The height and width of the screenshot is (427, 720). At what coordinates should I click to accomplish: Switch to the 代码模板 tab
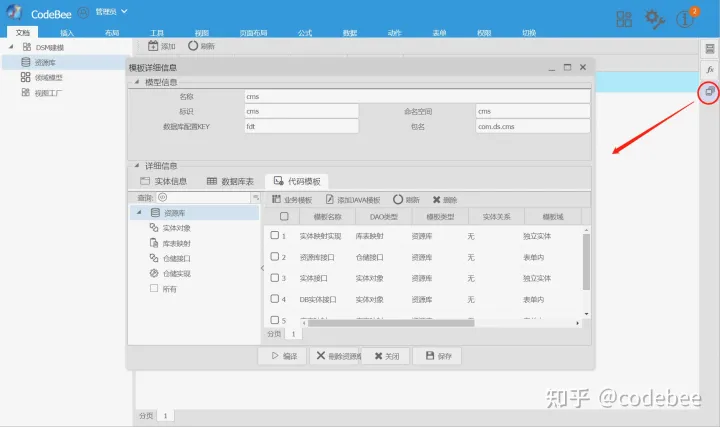(x=297, y=181)
